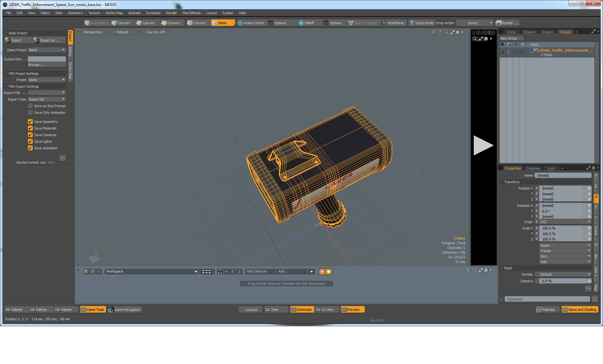603x364 pixels.
Task: Collapse the FBX Export Settings section
Action: 6,86
